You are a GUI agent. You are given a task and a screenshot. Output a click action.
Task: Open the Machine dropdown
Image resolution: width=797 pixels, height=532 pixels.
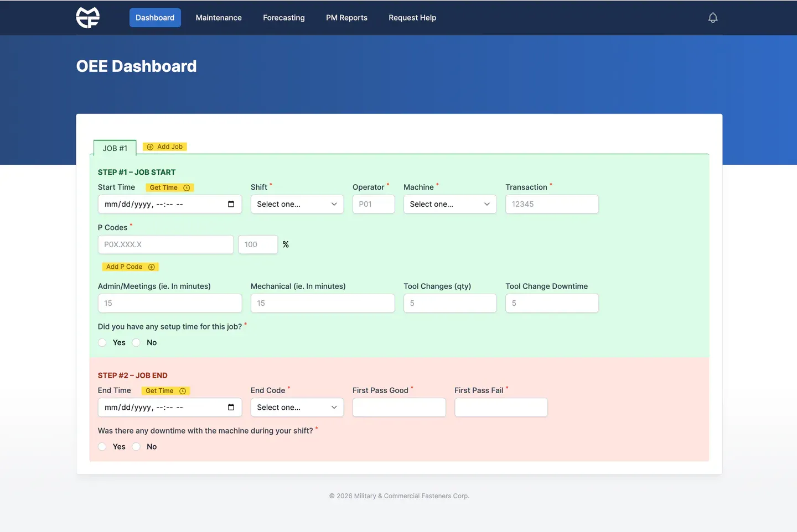[450, 204]
